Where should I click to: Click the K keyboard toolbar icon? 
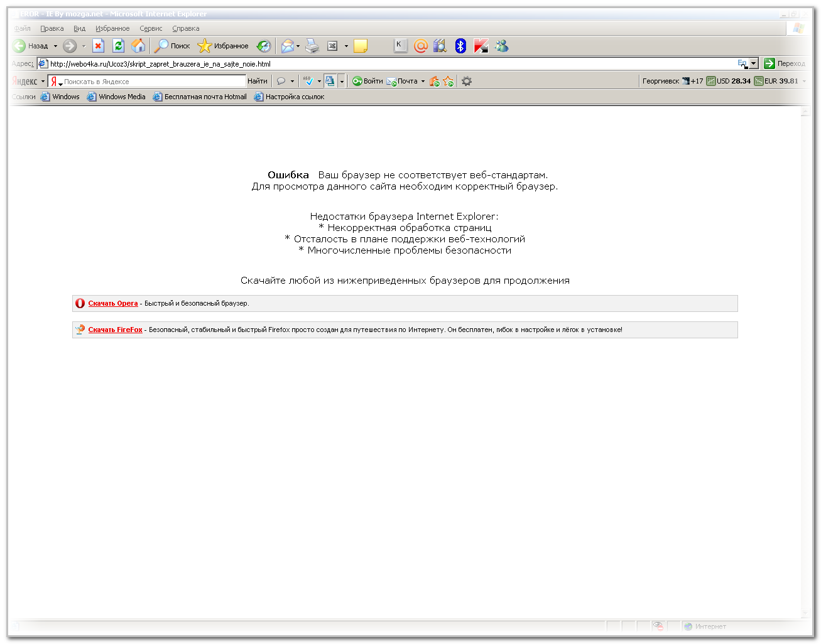point(400,46)
